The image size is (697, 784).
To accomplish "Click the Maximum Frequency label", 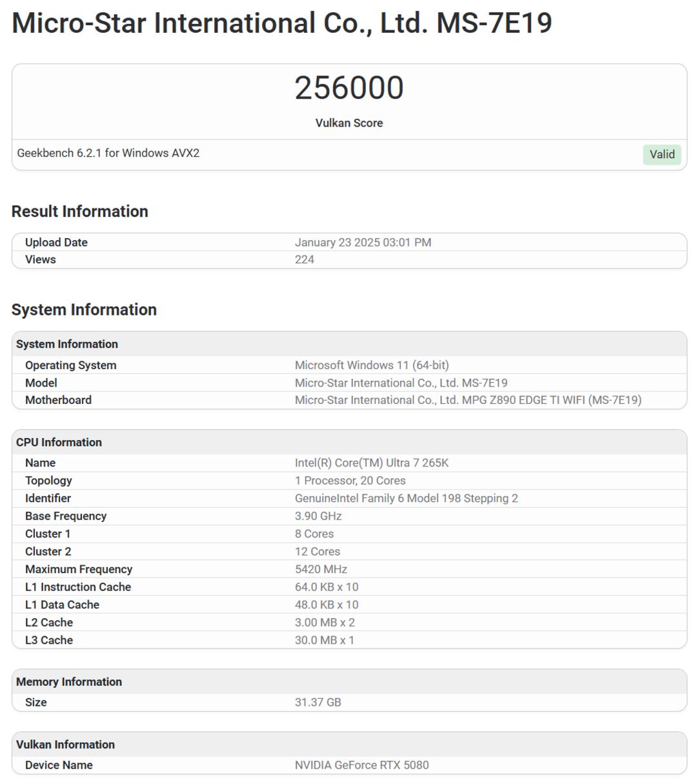I will 79,569.
